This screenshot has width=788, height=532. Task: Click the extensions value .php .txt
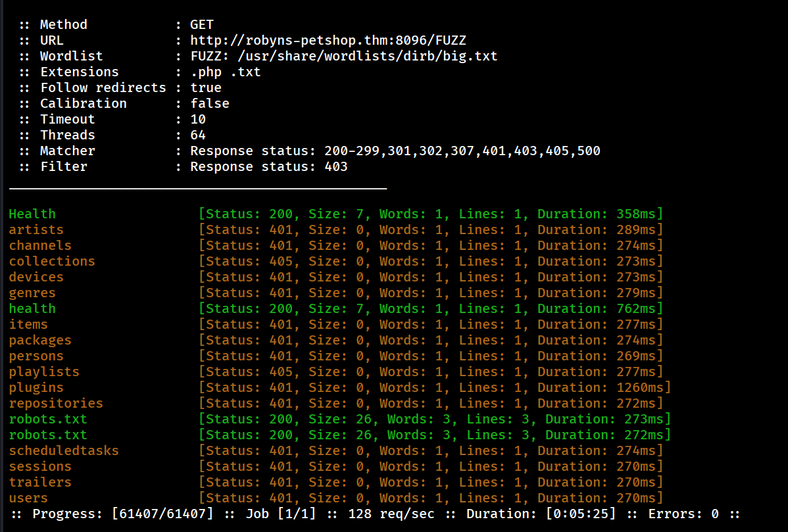point(226,72)
